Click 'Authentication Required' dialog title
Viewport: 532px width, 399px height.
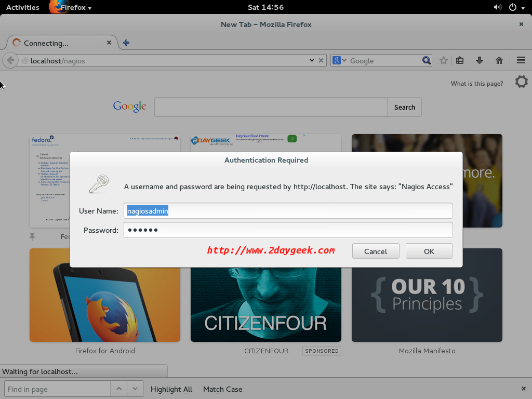click(x=267, y=160)
